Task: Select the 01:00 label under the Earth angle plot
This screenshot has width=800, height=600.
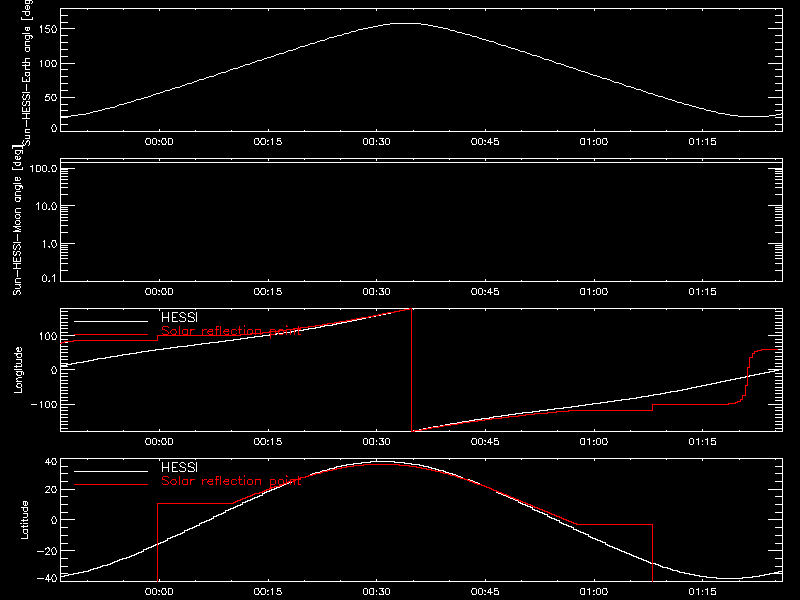Action: [594, 142]
